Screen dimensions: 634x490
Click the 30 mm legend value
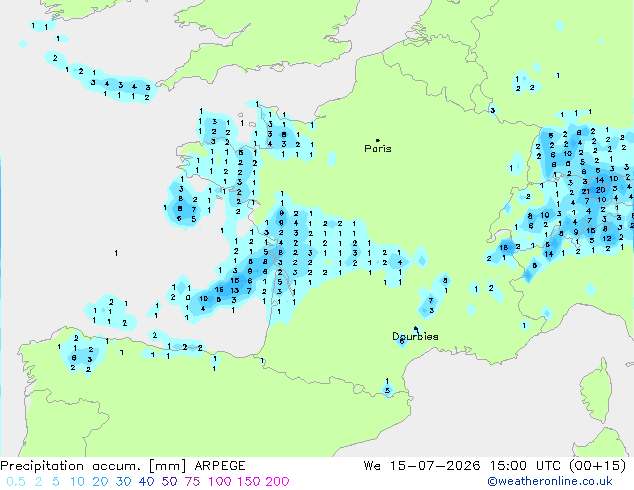tap(123, 482)
